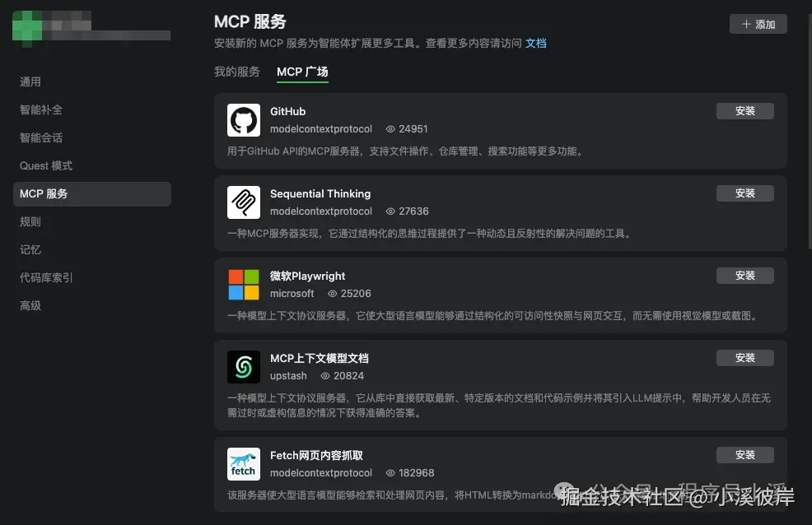Select 代码库索引 in the sidebar
The image size is (812, 525).
(46, 277)
